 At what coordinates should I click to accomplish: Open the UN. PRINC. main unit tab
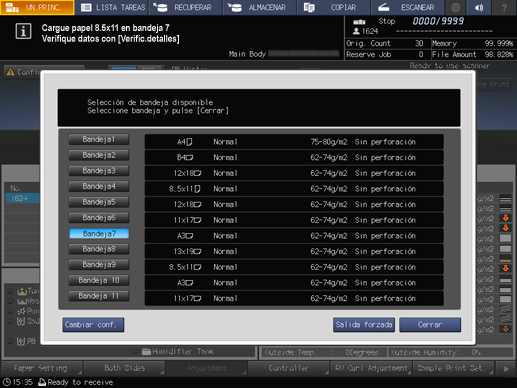tap(37, 7)
